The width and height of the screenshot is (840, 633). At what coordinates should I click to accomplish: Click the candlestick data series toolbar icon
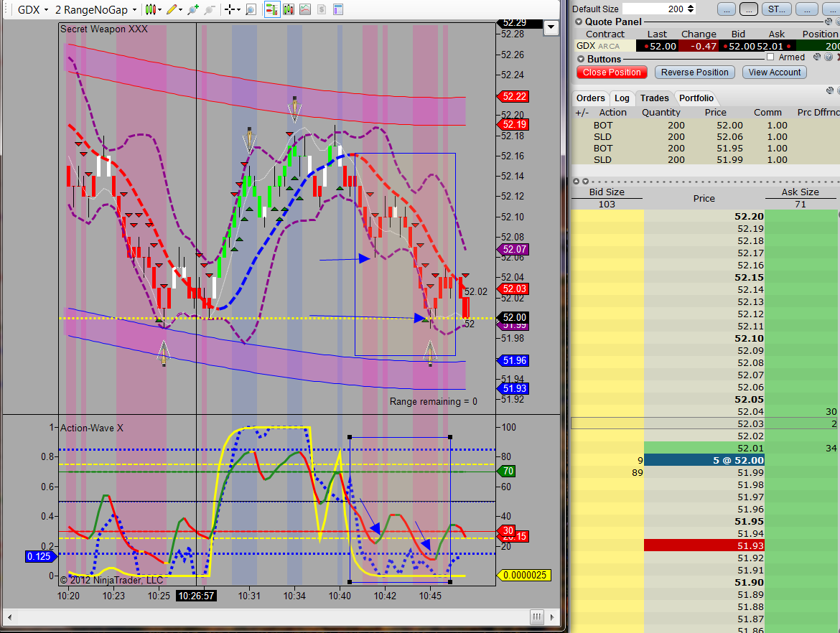click(x=289, y=9)
